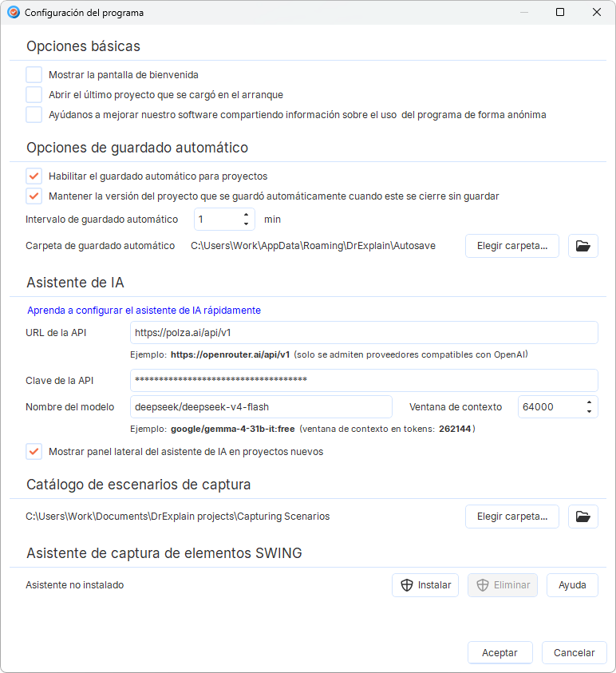Click the DrExplain app icon in title bar
The width and height of the screenshot is (616, 673).
pyautogui.click(x=14, y=13)
